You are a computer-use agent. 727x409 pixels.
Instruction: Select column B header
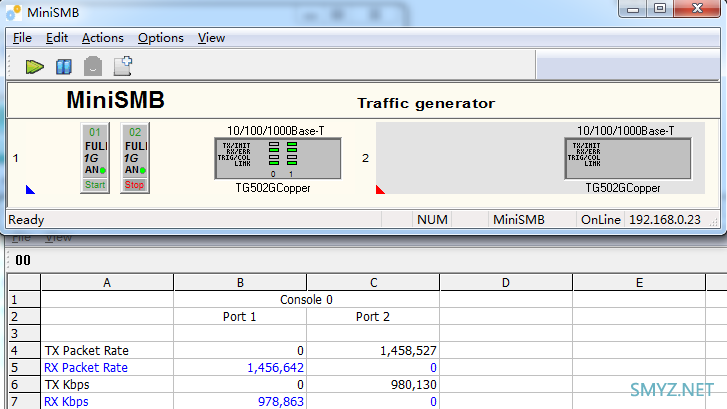pos(240,282)
